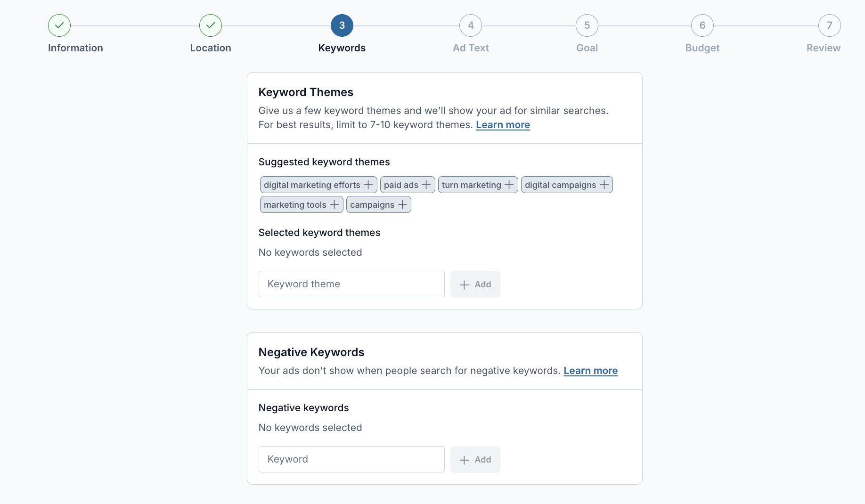This screenshot has width=865, height=504.
Task: Select the current Keywords step 3 circle
Action: [342, 25]
